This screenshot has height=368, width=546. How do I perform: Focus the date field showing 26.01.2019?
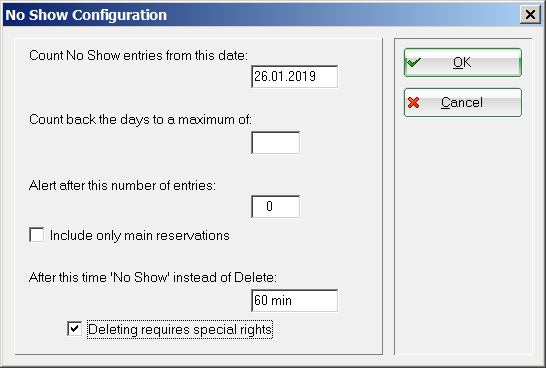coord(294,77)
